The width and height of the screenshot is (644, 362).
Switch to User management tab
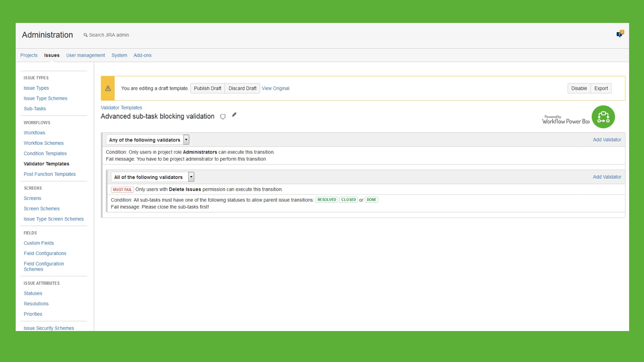click(x=85, y=56)
